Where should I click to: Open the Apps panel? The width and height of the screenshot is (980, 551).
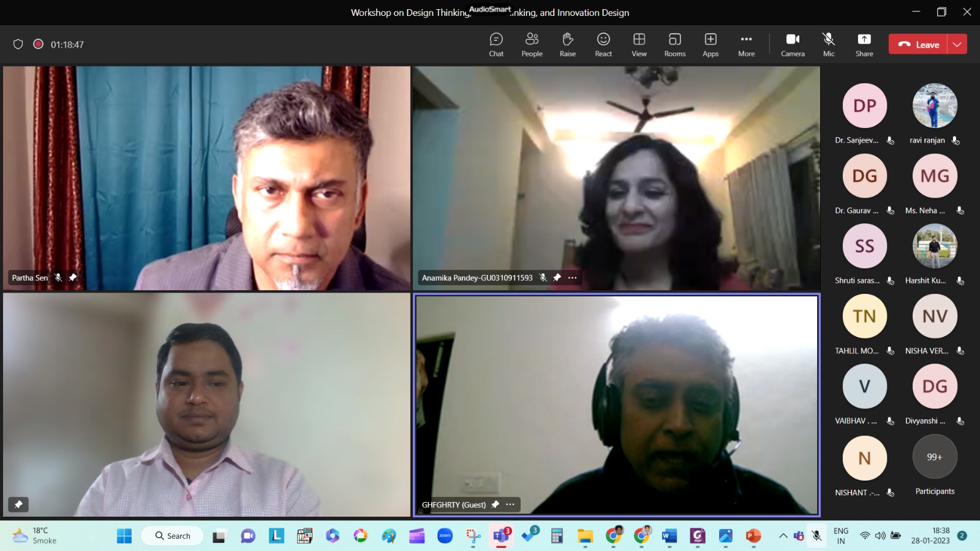click(710, 45)
